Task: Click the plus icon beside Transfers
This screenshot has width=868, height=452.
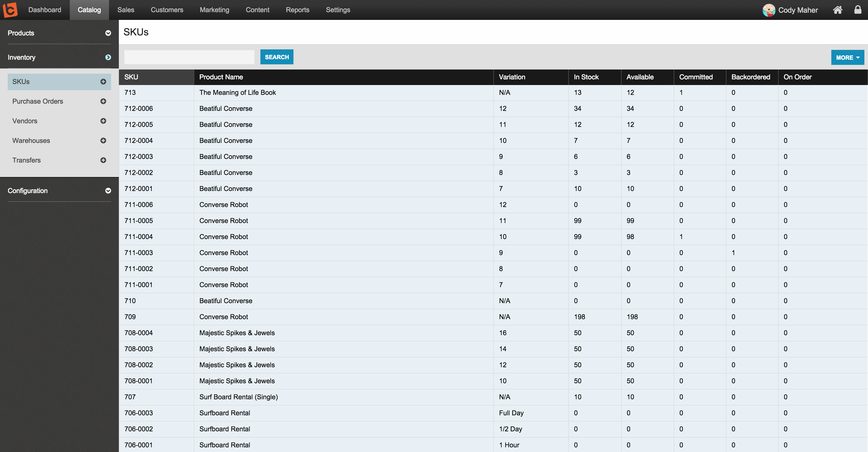Action: tap(103, 160)
